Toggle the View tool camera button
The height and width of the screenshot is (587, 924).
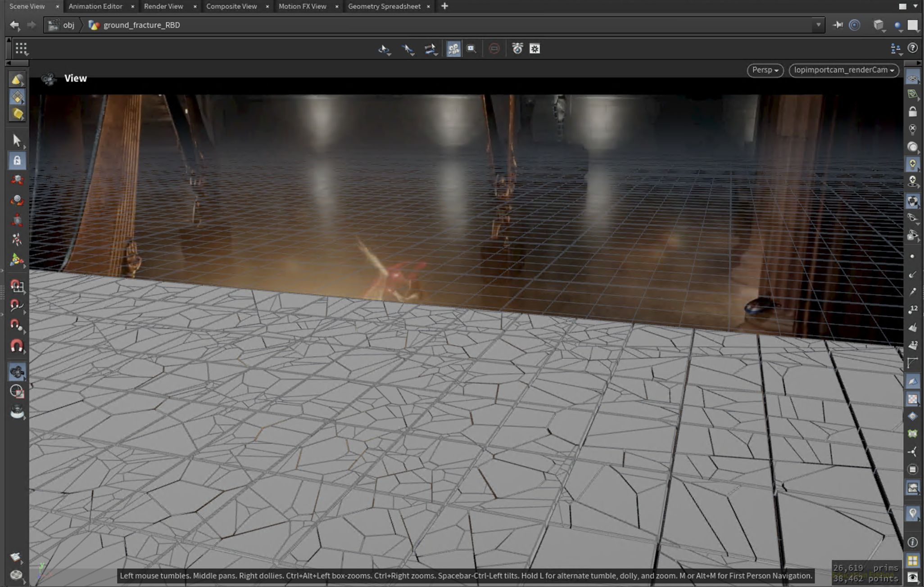coord(17,372)
